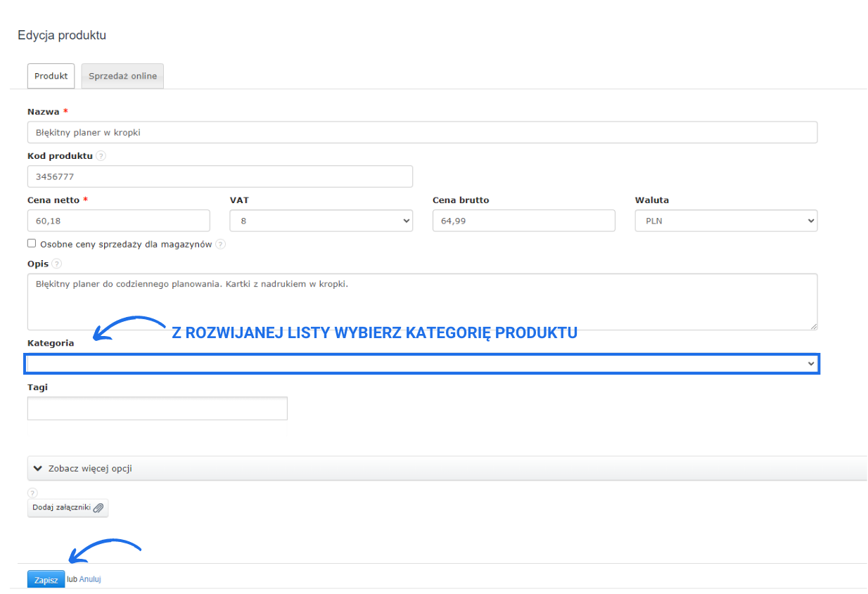Switch to the Sprzedaż online tab
Image resolution: width=868 pixels, height=594 pixels.
(x=122, y=76)
